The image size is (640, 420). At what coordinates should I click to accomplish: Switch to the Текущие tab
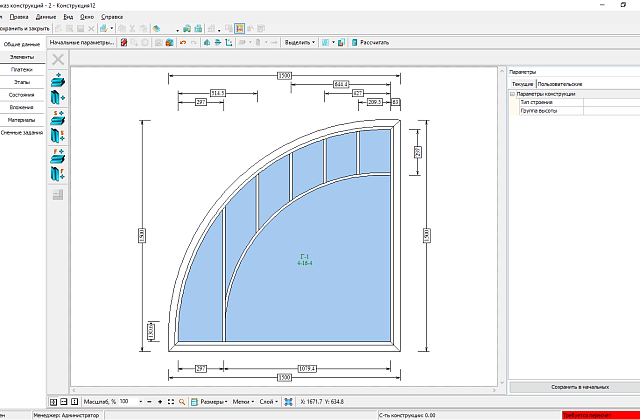(x=522, y=84)
